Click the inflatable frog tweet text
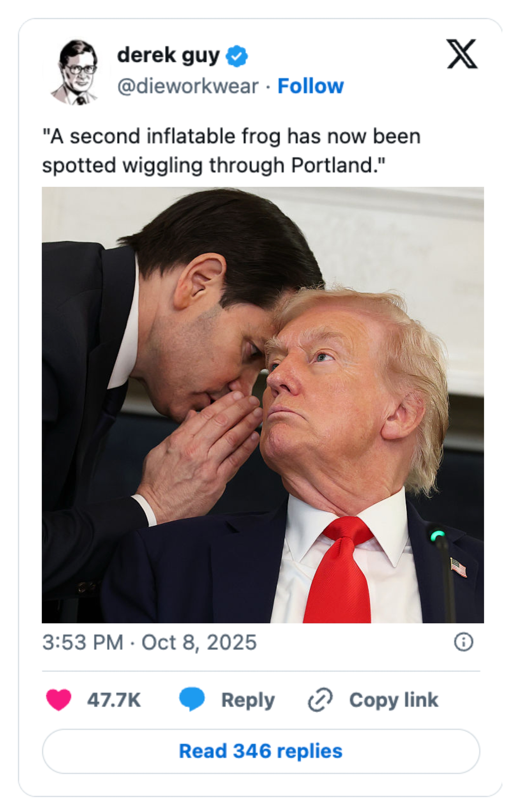Screen dimensions: 525x812 pyautogui.click(x=231, y=150)
